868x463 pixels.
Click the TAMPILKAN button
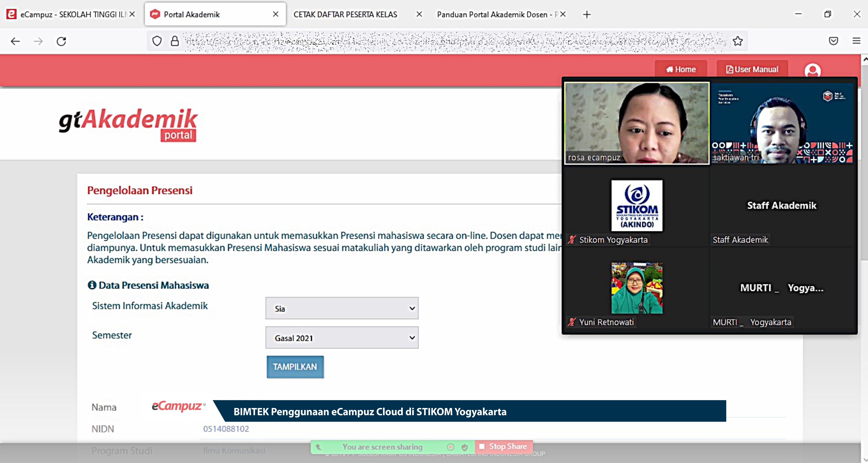point(295,366)
